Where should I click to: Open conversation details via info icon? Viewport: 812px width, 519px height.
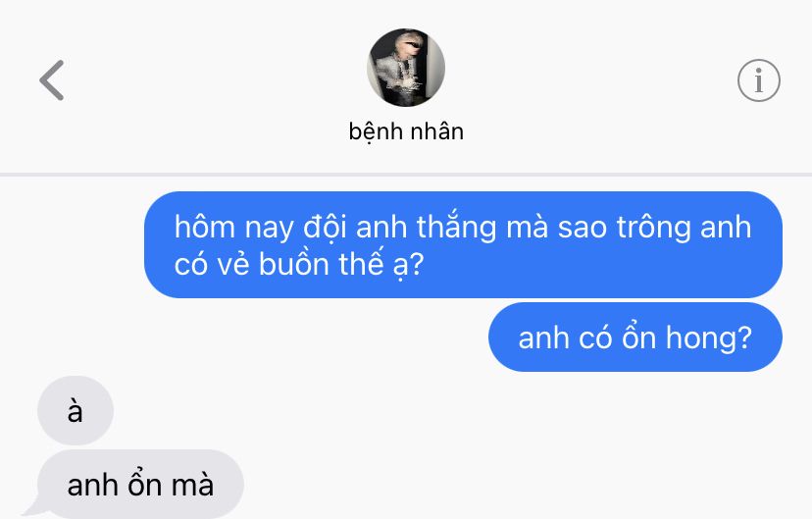pyautogui.click(x=759, y=80)
